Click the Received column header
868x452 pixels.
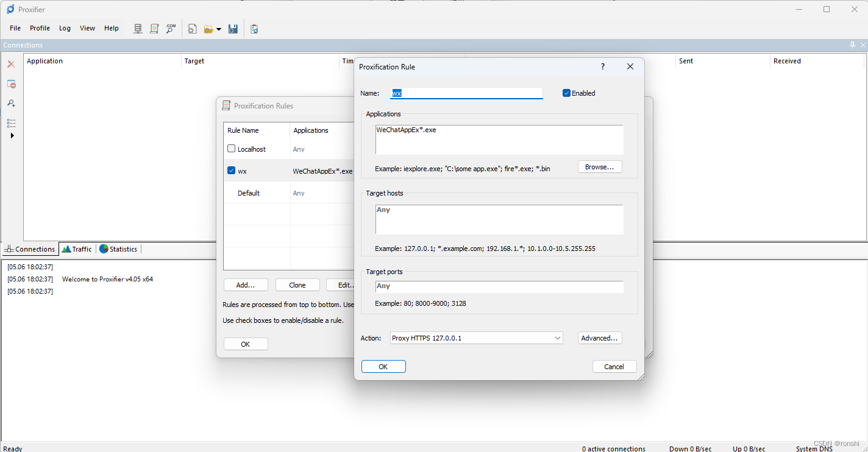[817, 61]
